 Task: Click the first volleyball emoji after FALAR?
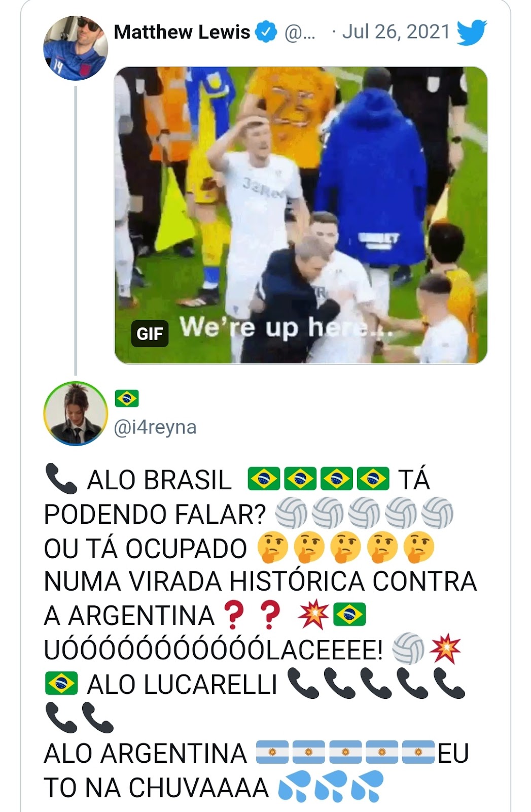pos(291,514)
